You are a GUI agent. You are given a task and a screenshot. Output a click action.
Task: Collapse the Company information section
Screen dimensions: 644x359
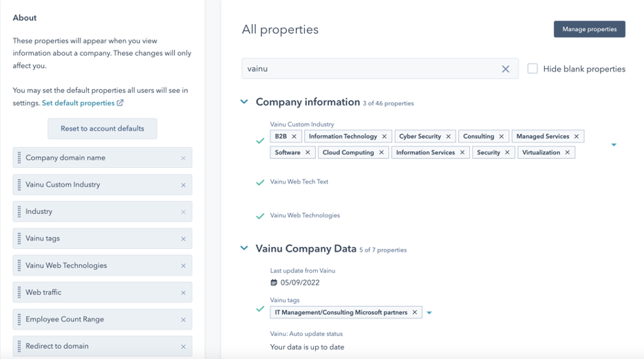244,102
